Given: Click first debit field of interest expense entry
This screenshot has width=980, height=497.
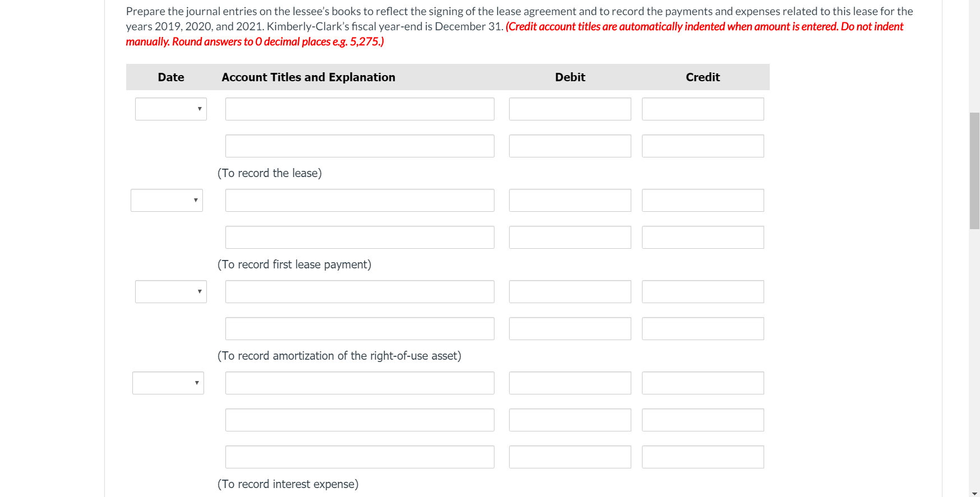Looking at the screenshot, I should tap(570, 383).
